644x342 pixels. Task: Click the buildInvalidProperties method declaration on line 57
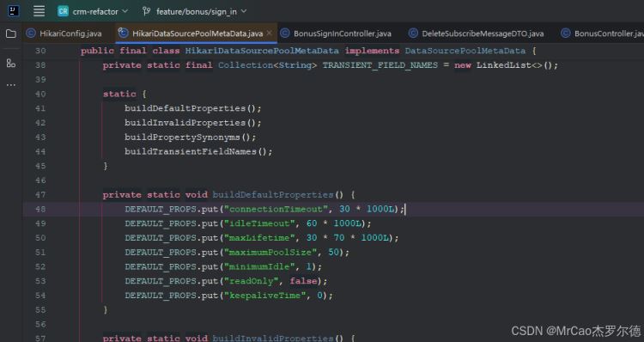[x=273, y=338]
